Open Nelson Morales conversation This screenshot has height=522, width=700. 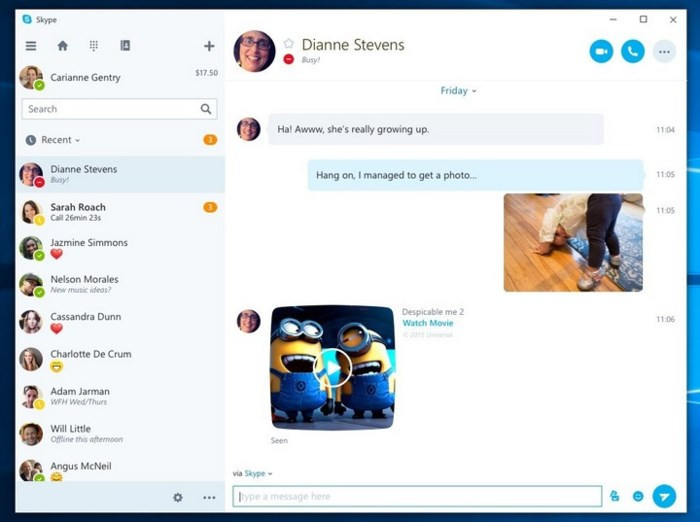pyautogui.click(x=120, y=284)
